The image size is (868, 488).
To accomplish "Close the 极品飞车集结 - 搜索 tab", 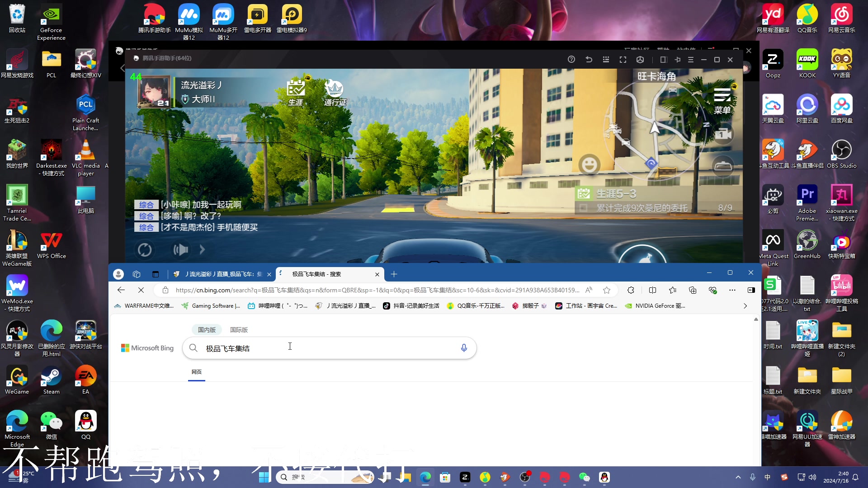I will pyautogui.click(x=377, y=274).
